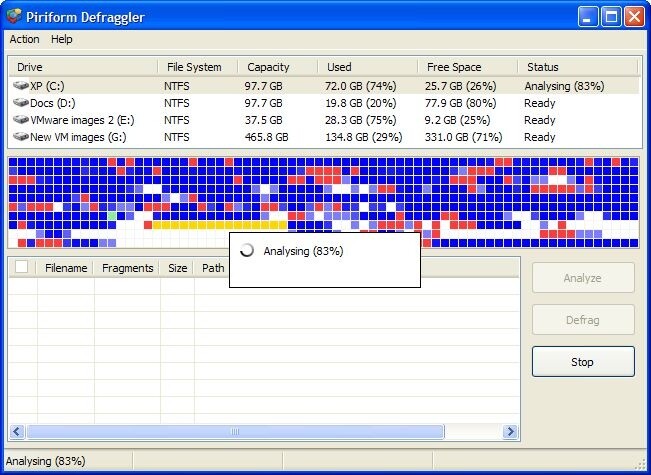Sort file list by Filename column
The height and width of the screenshot is (475, 651).
click(x=66, y=268)
